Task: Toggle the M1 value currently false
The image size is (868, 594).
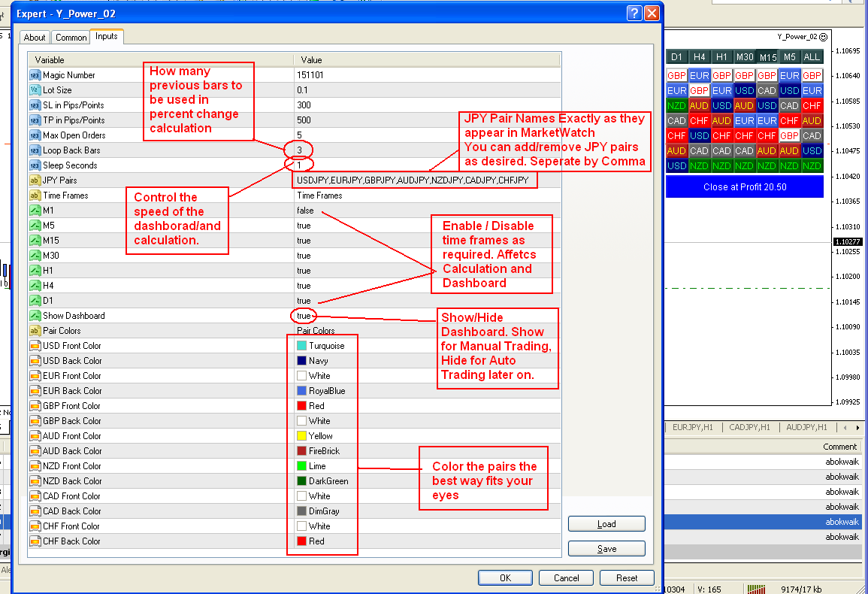Action: point(305,211)
